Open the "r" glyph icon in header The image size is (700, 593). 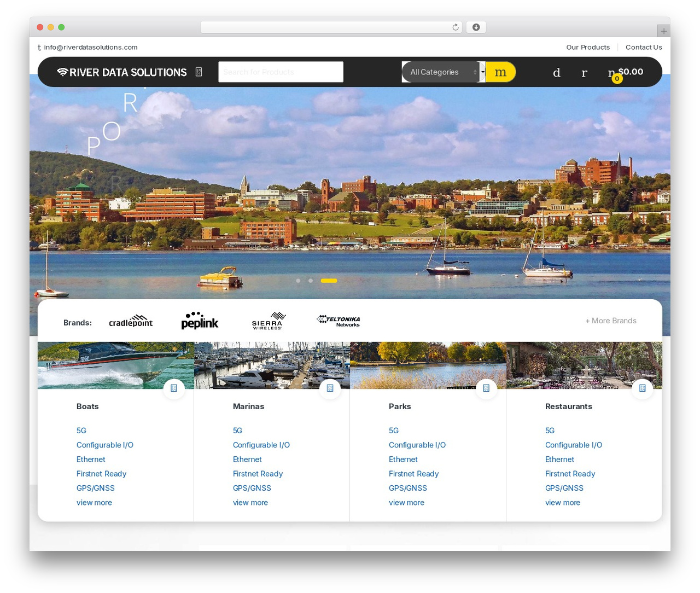[x=584, y=73]
